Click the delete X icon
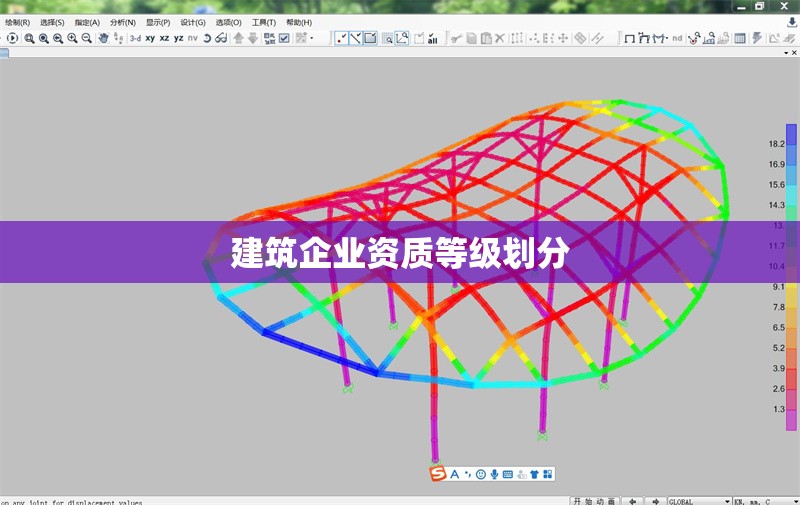The width and height of the screenshot is (800, 505). pyautogui.click(x=500, y=38)
